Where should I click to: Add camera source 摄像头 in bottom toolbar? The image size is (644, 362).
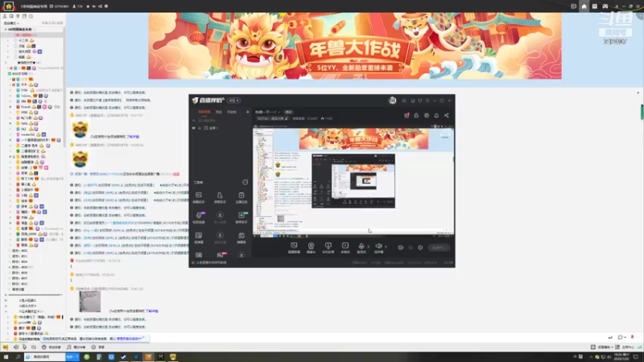tap(311, 248)
